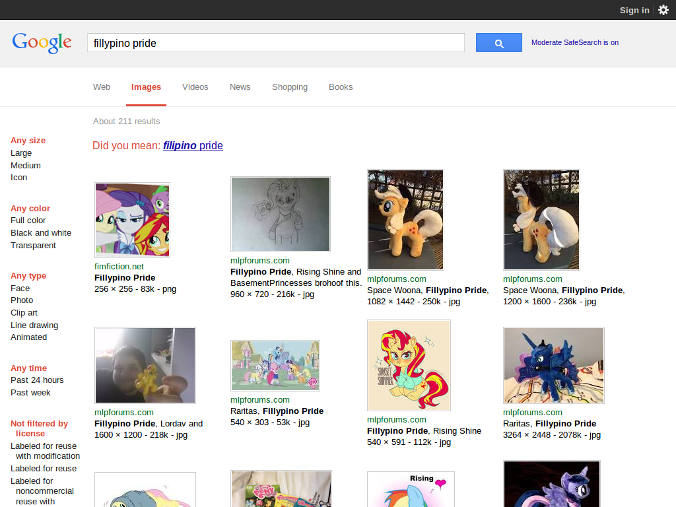
Task: Click the 540 × 591 - 112k - jpg text
Action: pos(409,442)
